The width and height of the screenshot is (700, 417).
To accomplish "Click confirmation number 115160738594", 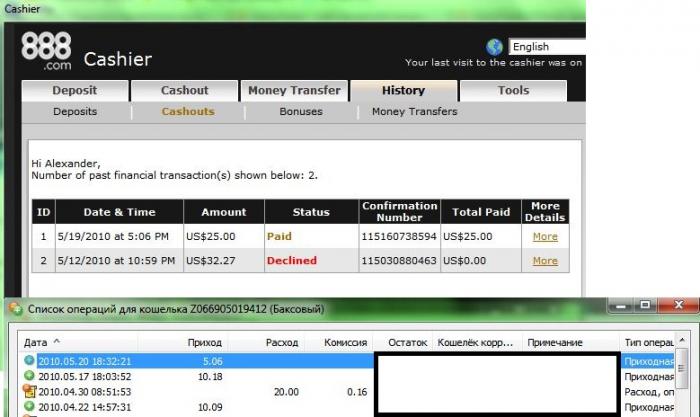I will click(x=399, y=237).
